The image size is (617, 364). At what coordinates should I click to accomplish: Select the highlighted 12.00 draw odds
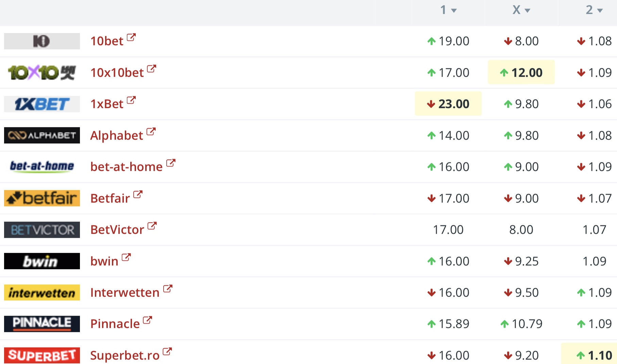[521, 72]
